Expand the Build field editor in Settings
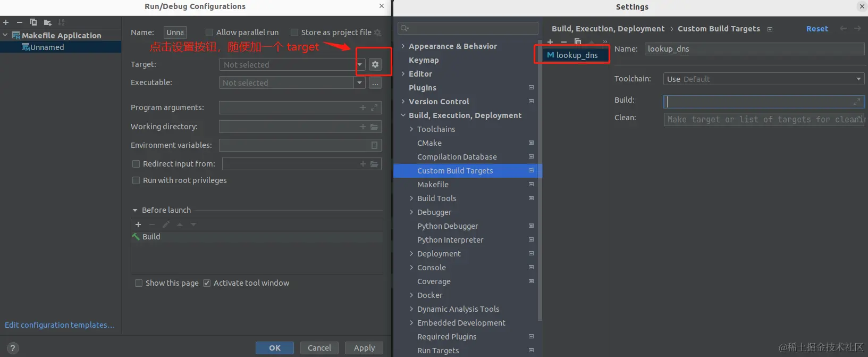 click(x=857, y=102)
